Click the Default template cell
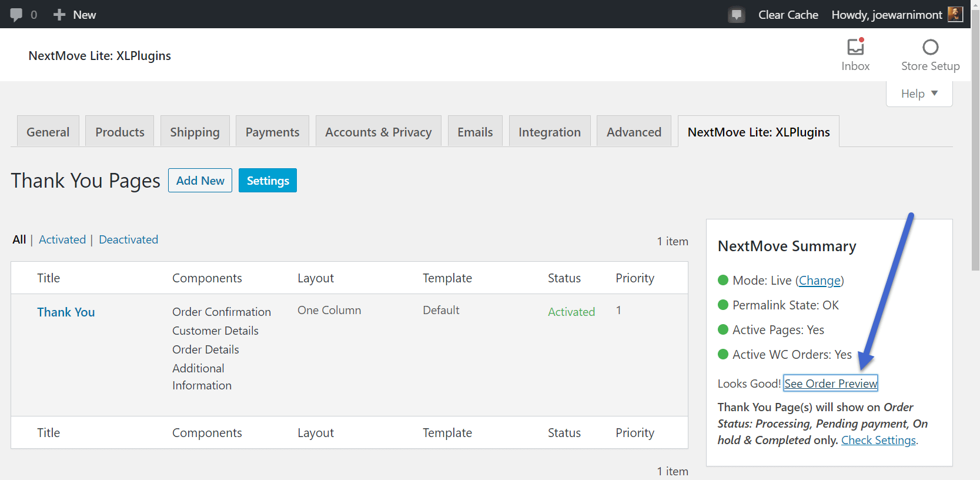The height and width of the screenshot is (480, 980). pyautogui.click(x=441, y=310)
